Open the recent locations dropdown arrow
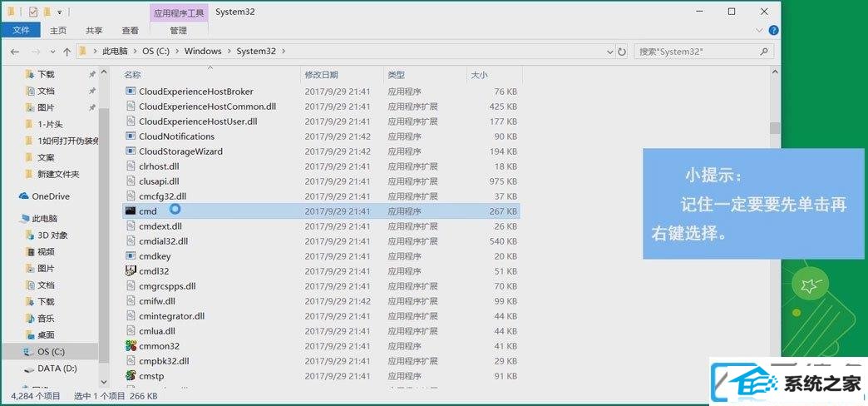868x406 pixels. pos(52,52)
